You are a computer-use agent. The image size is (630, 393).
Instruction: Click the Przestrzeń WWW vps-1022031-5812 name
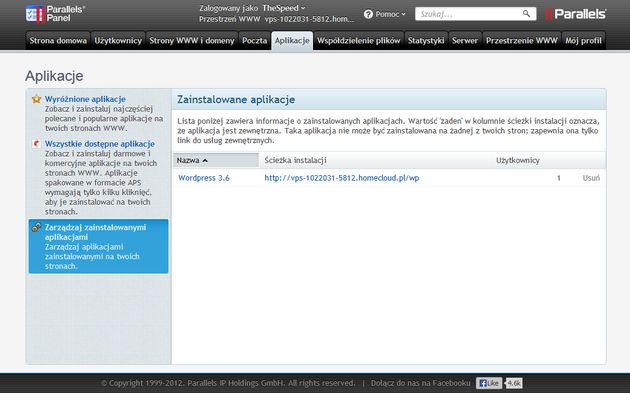pyautogui.click(x=309, y=19)
